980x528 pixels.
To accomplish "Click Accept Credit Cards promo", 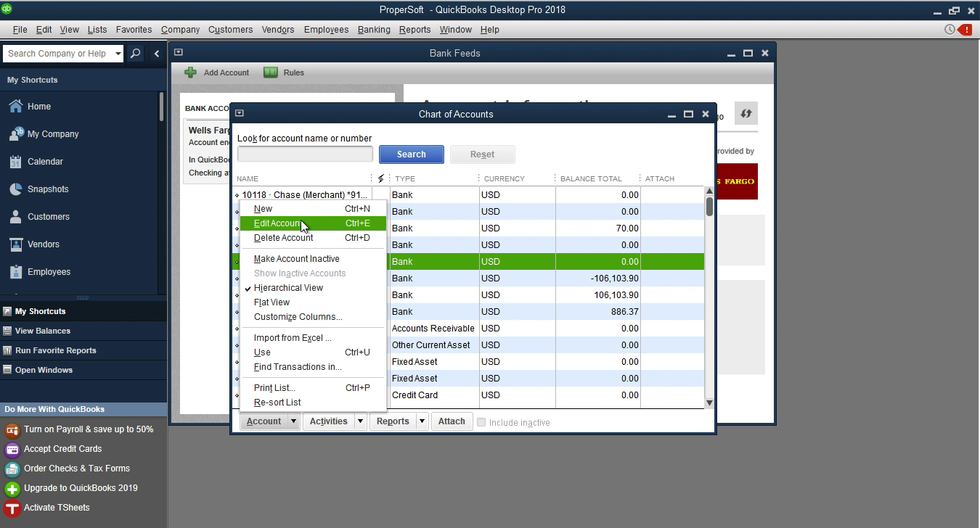I will click(53, 449).
